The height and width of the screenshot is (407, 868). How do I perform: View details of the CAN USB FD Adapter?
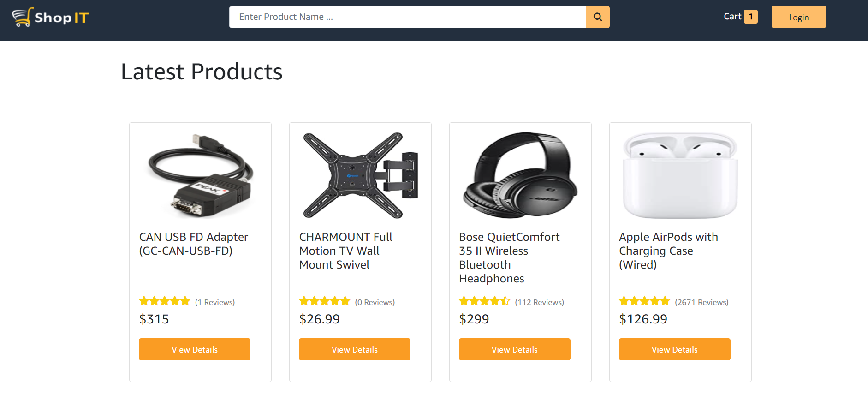[194, 349]
